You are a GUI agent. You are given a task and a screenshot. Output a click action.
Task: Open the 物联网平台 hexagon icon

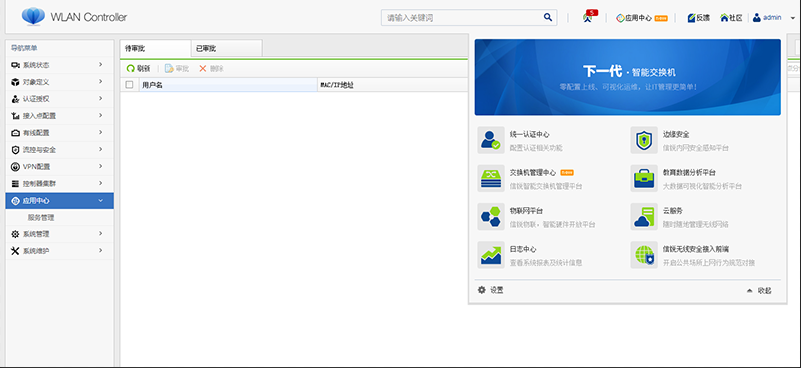pos(491,217)
